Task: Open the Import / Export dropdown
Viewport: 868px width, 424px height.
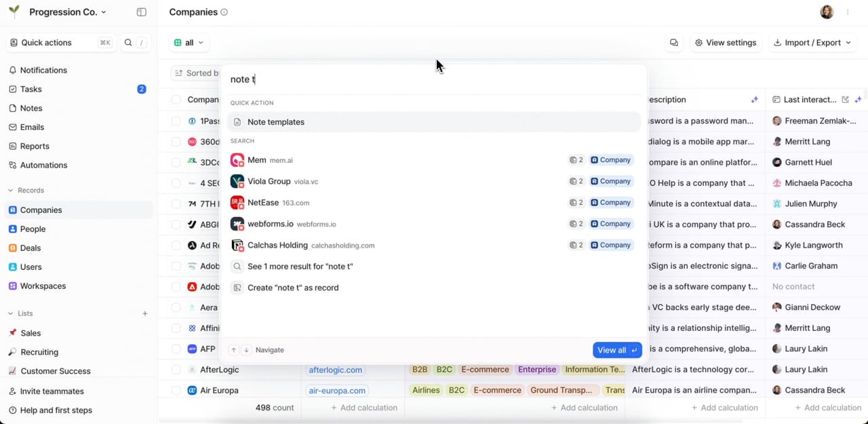Action: click(x=812, y=43)
